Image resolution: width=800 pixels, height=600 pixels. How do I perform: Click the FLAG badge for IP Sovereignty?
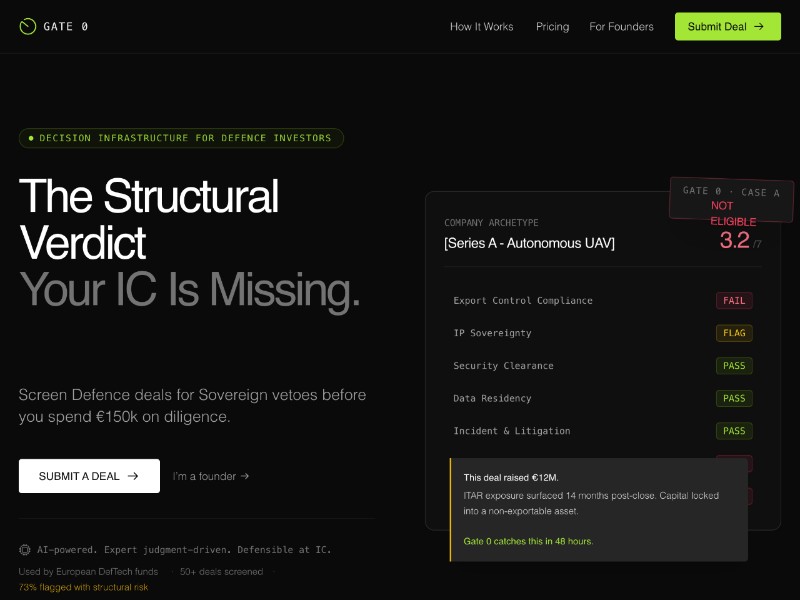pyautogui.click(x=734, y=333)
